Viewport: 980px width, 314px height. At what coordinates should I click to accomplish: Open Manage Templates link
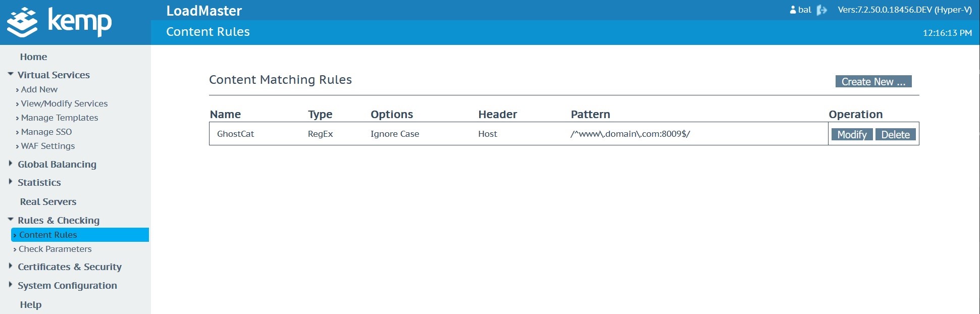click(60, 118)
